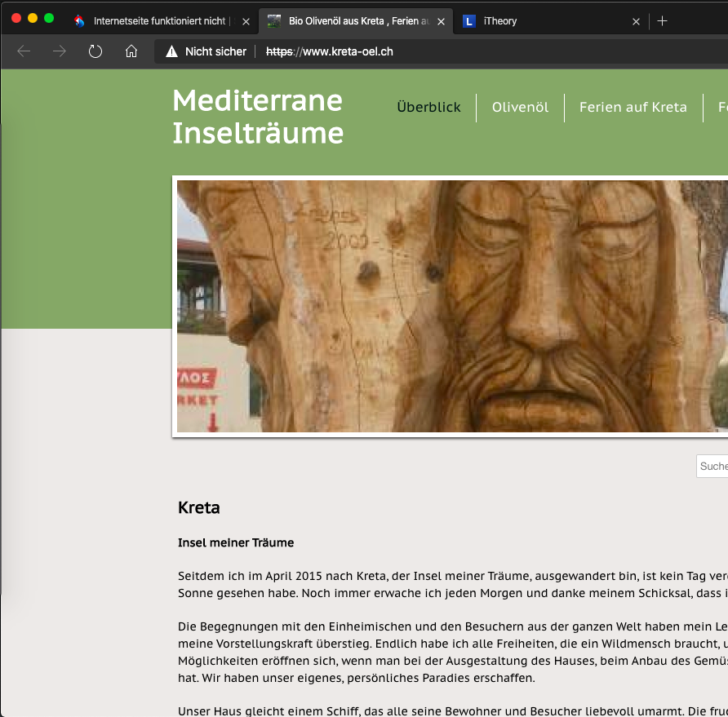728x717 pixels.
Task: Click the Mediterrane Inselträume site title
Action: point(258,117)
